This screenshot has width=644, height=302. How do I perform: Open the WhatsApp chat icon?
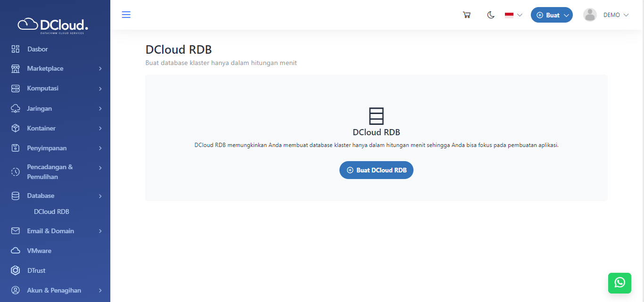point(619,283)
